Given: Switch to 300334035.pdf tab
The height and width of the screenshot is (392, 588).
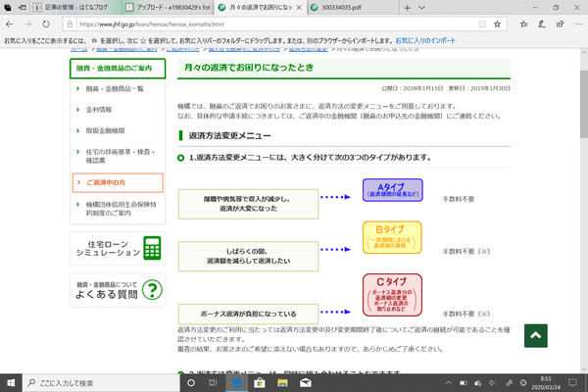Looking at the screenshot, I should coord(353,8).
